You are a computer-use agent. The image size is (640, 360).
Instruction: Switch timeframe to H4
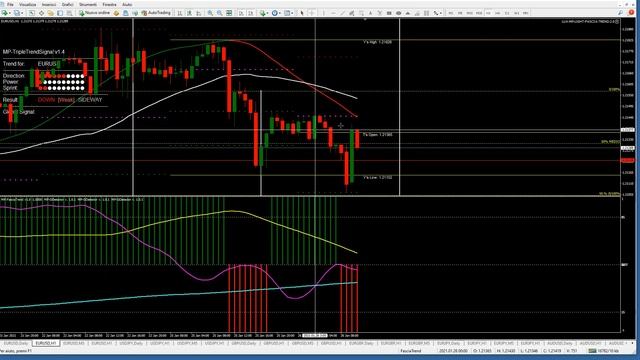tap(498, 13)
